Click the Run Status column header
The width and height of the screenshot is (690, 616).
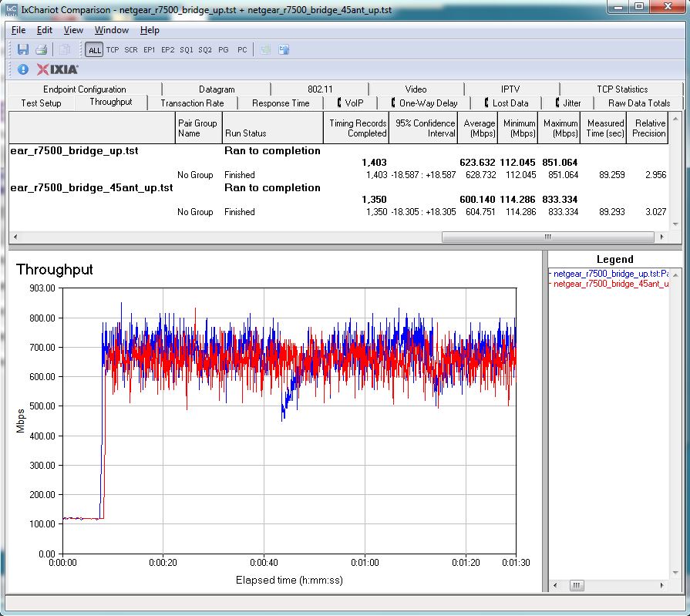coord(273,128)
